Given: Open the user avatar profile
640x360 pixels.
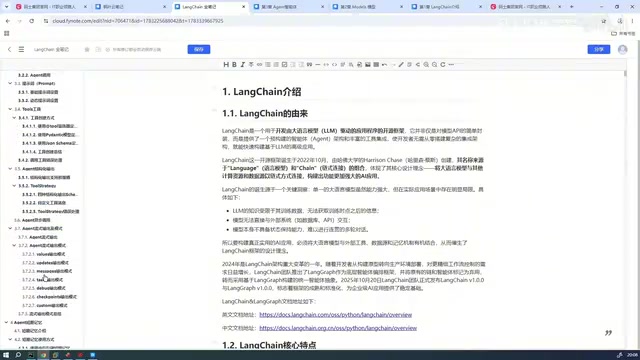Looking at the screenshot, I should [x=622, y=49].
